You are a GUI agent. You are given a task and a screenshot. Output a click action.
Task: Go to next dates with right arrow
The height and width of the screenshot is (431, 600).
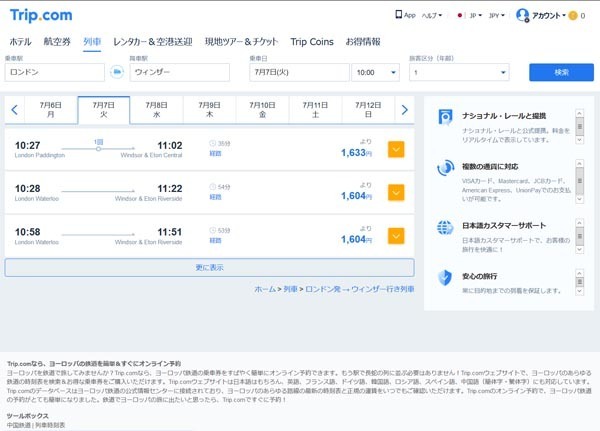click(x=404, y=110)
